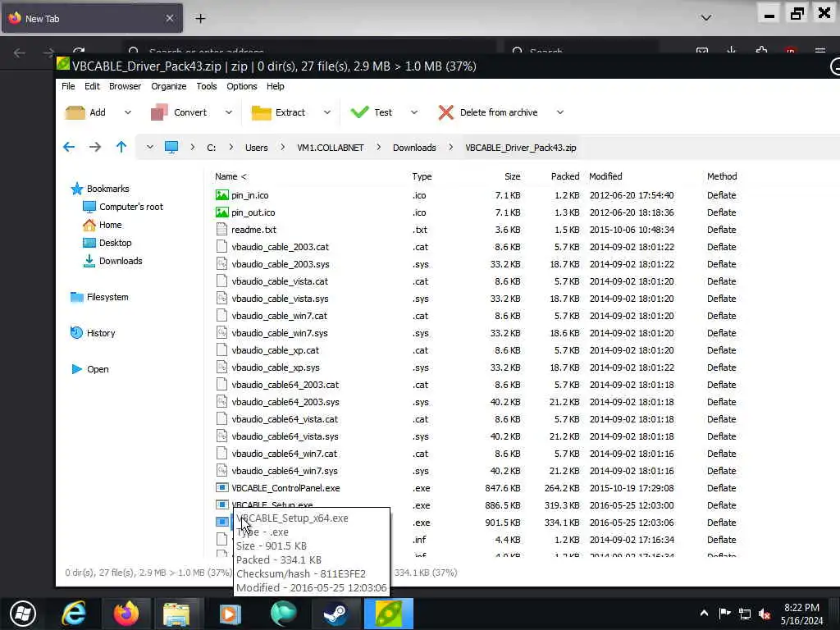Screen dimensions: 840x630
Task: Click the Filesystem folder icon in sidebar
Action: click(77, 297)
